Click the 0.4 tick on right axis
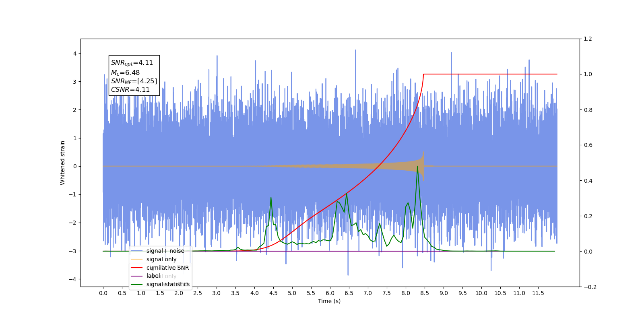The height and width of the screenshot is (322, 644). point(588,181)
